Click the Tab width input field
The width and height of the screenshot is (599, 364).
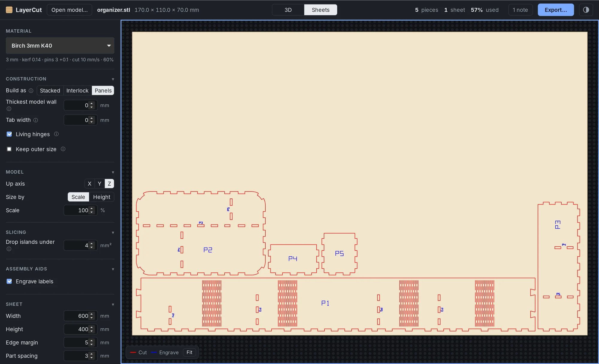(x=80, y=120)
